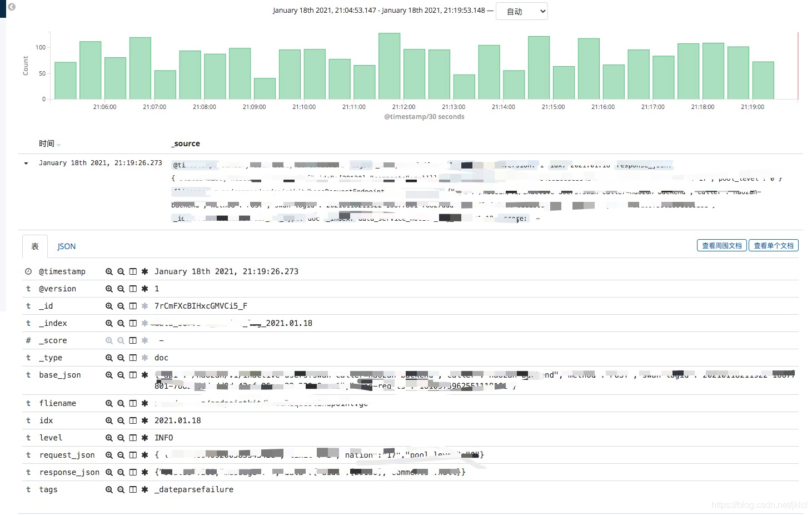Click the doc type value
The image size is (812, 515).
[x=161, y=358]
